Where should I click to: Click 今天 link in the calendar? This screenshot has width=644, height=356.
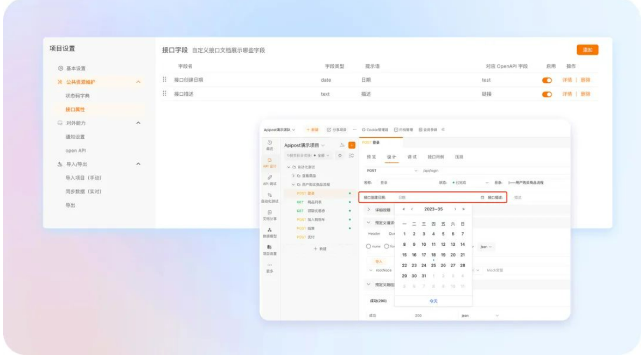pos(433,301)
